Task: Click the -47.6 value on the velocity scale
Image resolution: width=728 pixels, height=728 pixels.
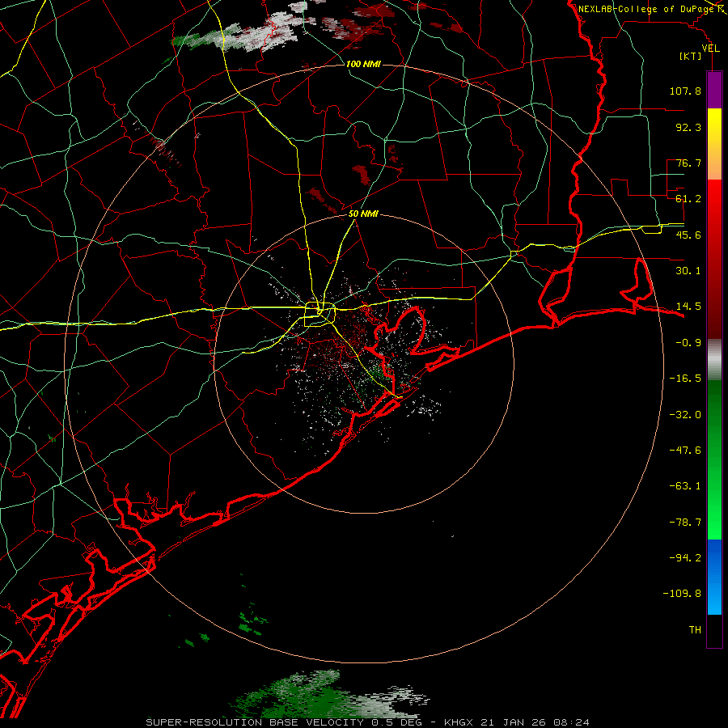Action: [x=685, y=451]
